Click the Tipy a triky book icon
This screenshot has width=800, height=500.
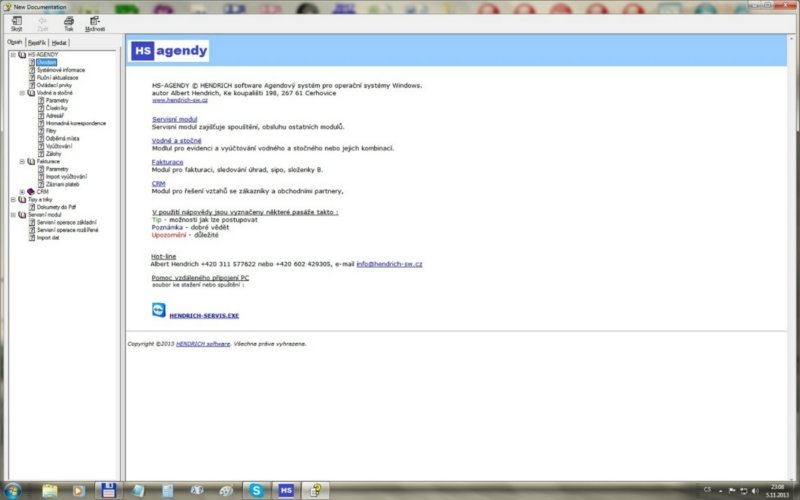22,199
